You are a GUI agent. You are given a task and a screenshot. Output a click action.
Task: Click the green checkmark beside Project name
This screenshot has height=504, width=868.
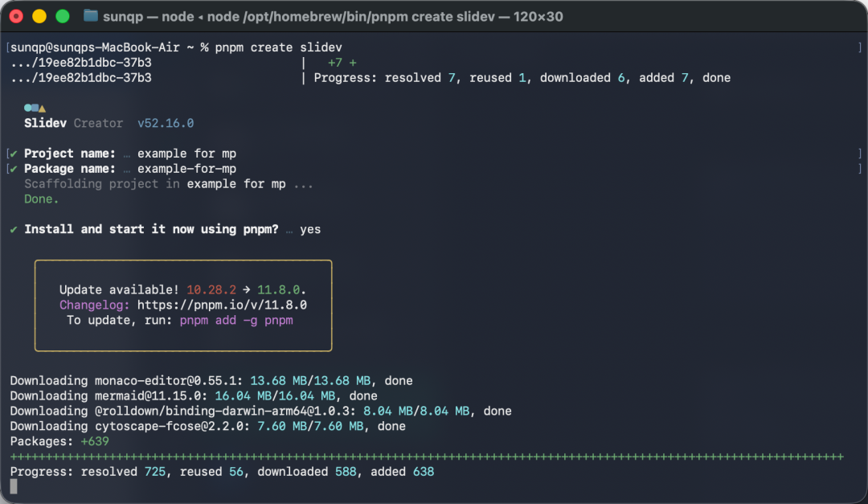(x=14, y=154)
